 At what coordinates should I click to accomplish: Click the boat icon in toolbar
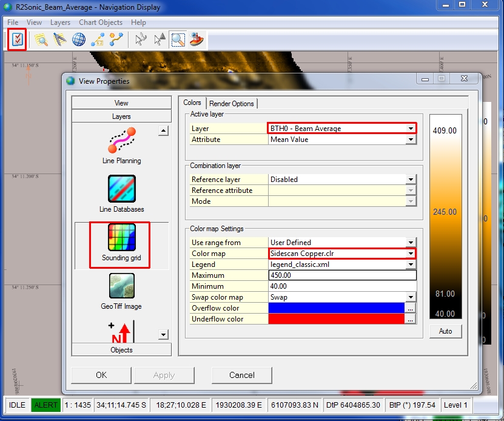(197, 40)
